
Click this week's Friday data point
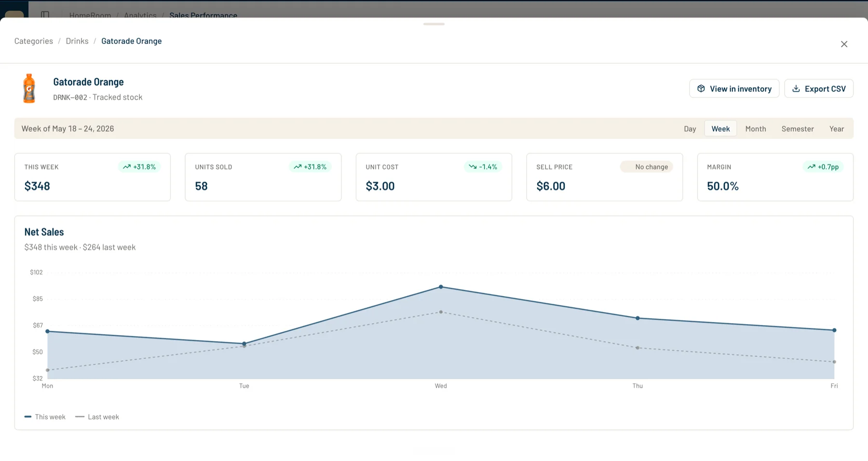point(834,330)
